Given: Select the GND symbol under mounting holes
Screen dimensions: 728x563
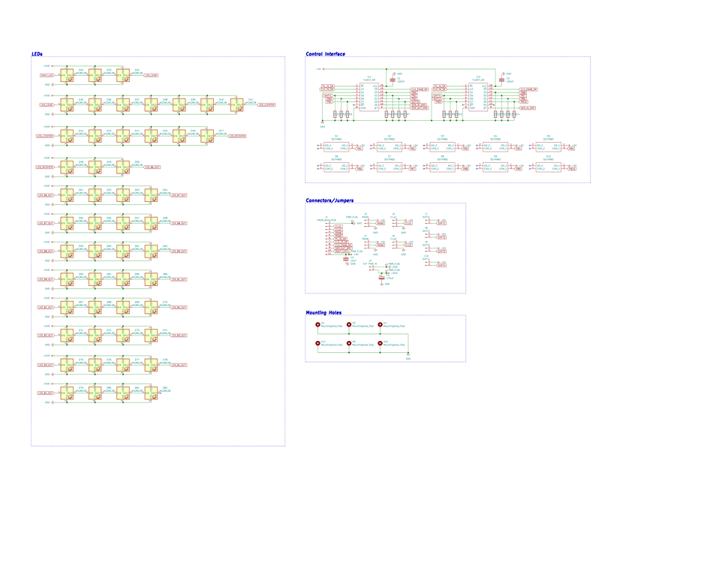Looking at the screenshot, I should tap(408, 356).
